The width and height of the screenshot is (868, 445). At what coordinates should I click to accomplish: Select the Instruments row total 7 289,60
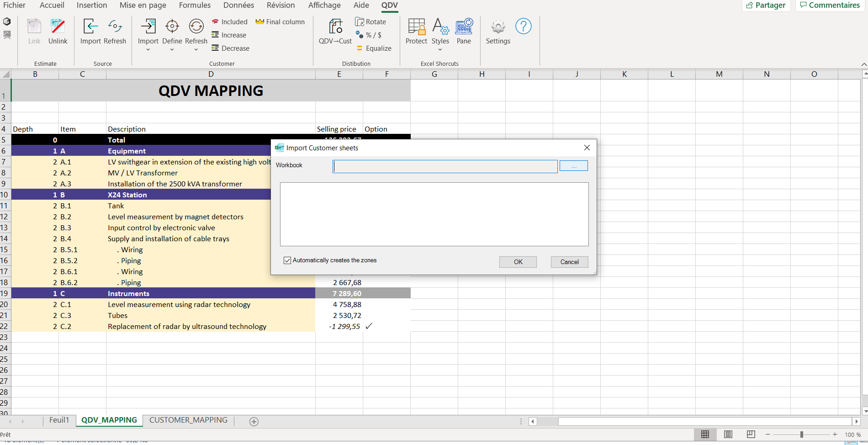click(x=339, y=293)
